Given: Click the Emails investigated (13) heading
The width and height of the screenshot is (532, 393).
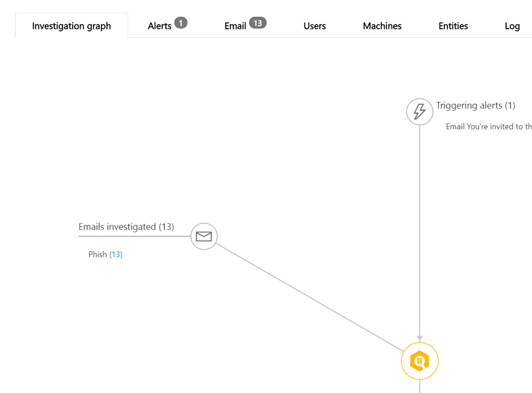Looking at the screenshot, I should tap(126, 227).
